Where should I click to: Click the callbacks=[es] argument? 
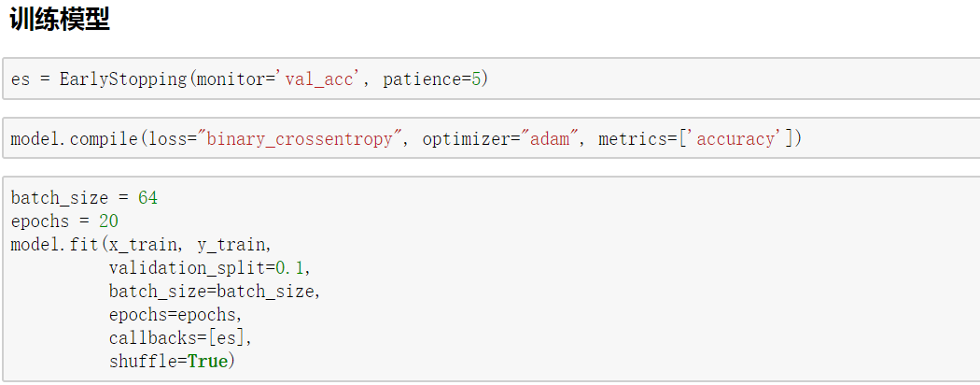(179, 337)
